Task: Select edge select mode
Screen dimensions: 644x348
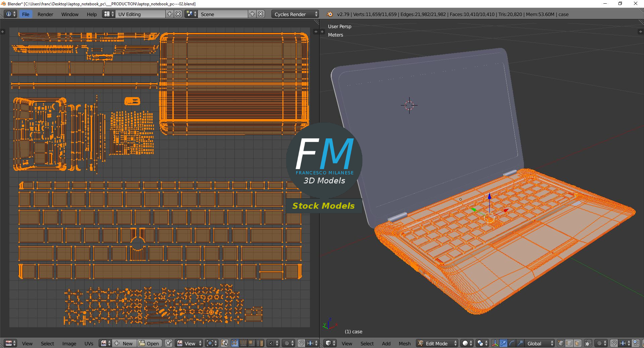Action: 569,343
